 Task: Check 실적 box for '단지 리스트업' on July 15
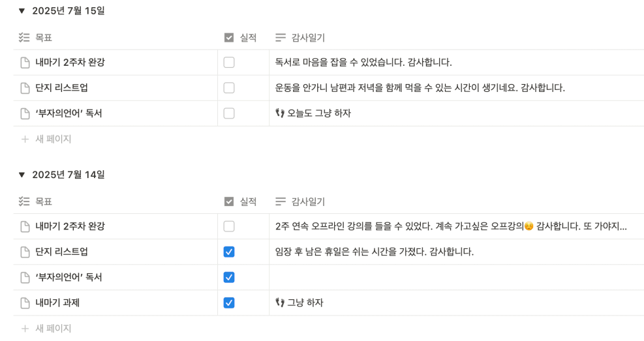(x=229, y=88)
